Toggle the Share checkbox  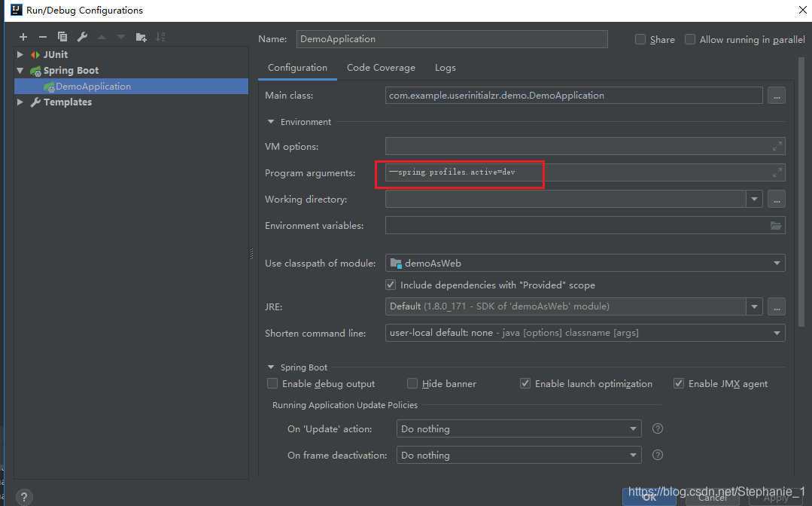pos(640,39)
